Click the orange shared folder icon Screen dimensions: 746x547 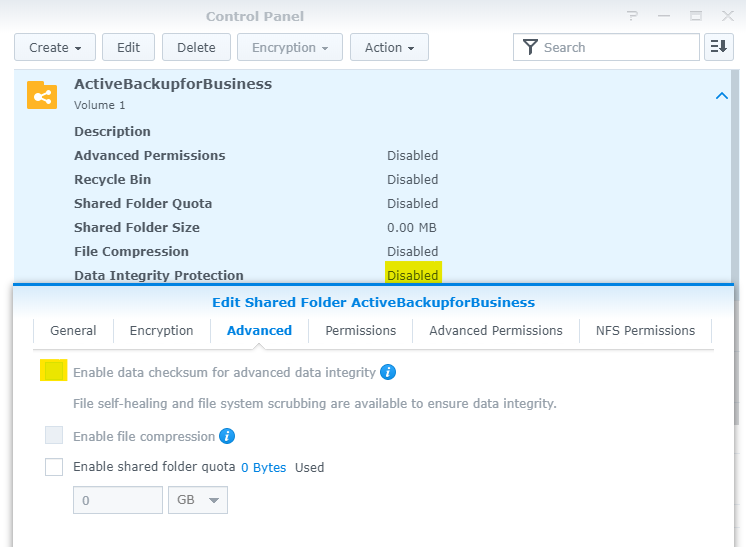click(42, 95)
